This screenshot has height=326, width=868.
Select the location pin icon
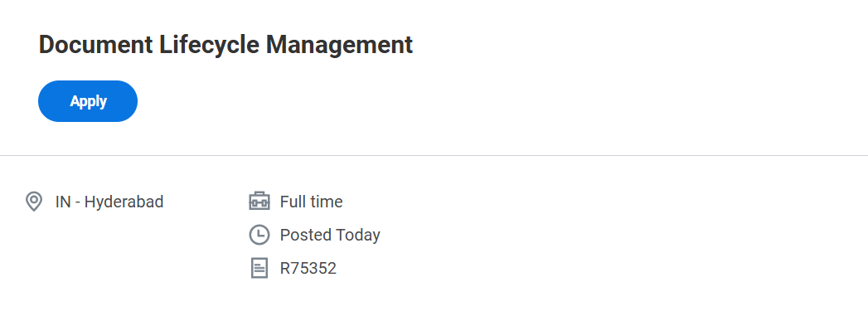[x=34, y=202]
